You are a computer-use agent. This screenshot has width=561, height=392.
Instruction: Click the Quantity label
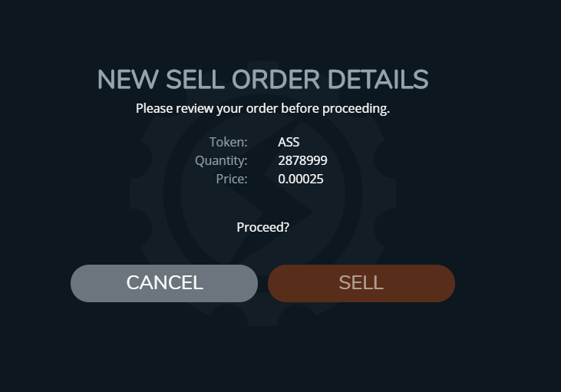221,160
